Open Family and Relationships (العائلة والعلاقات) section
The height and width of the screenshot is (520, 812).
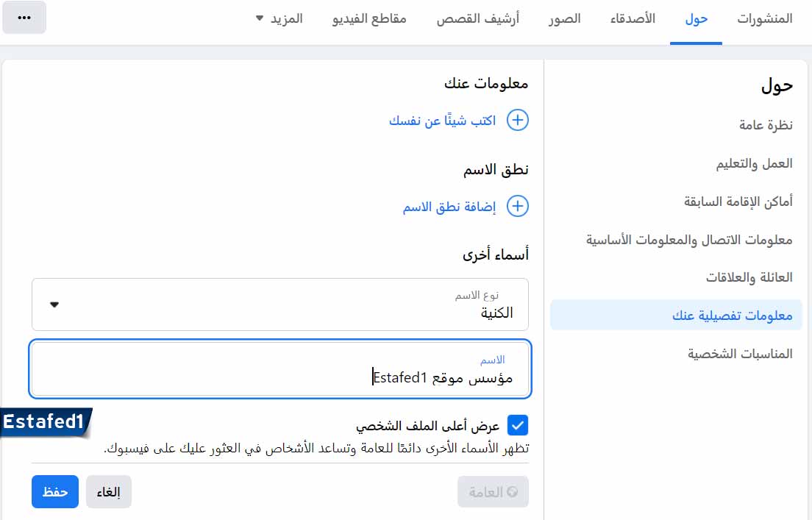[x=749, y=277]
